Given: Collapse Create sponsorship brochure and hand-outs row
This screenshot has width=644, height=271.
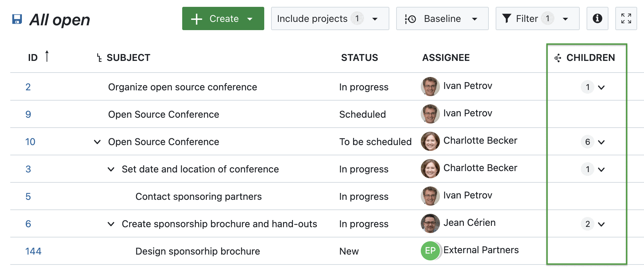Looking at the screenshot, I should click(111, 224).
